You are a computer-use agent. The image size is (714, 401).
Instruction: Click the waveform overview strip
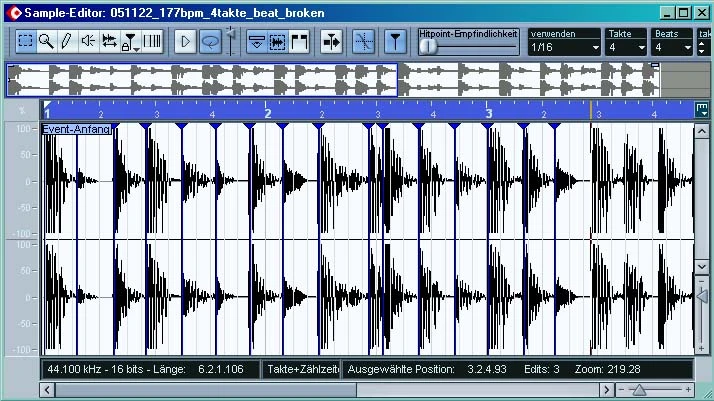330,79
